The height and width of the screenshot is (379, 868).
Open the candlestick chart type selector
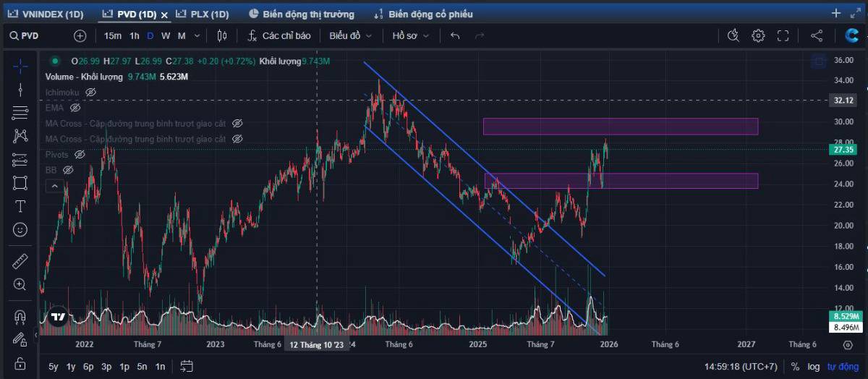[x=222, y=35]
